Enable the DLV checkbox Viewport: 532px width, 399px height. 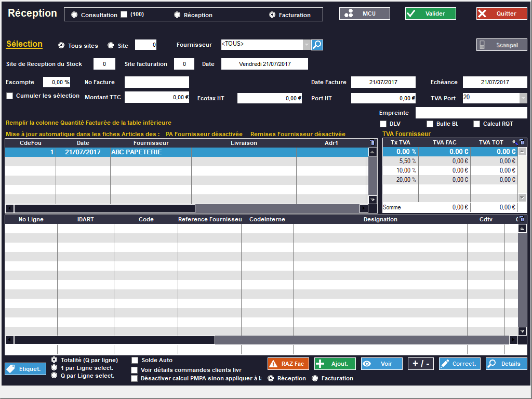pyautogui.click(x=384, y=124)
